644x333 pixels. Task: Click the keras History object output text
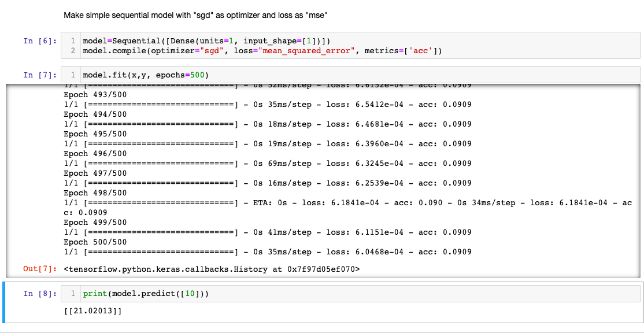[x=212, y=269]
